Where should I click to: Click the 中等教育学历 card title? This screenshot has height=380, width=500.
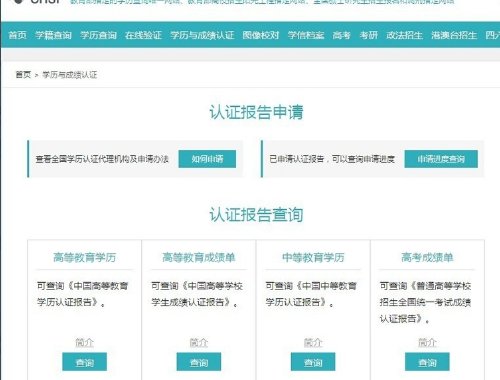click(313, 257)
